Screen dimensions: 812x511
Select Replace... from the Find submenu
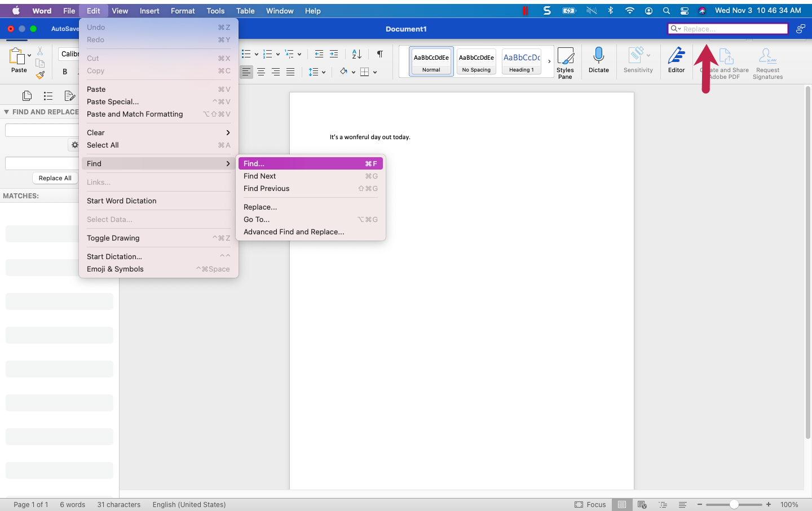(260, 207)
